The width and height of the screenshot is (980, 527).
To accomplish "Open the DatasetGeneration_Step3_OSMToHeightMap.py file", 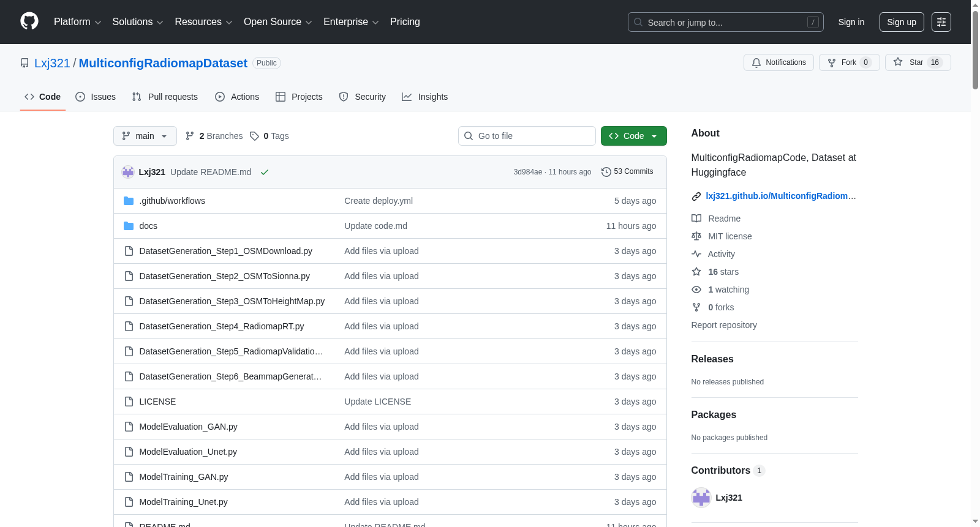I will point(232,301).
